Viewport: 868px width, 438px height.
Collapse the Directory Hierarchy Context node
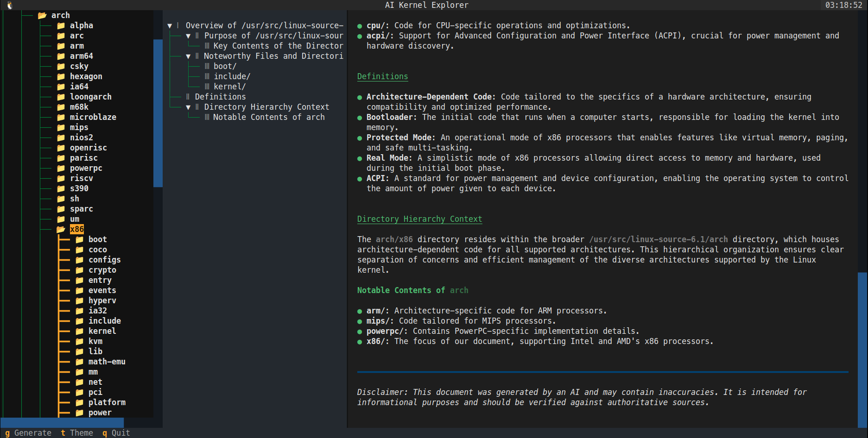pos(188,106)
